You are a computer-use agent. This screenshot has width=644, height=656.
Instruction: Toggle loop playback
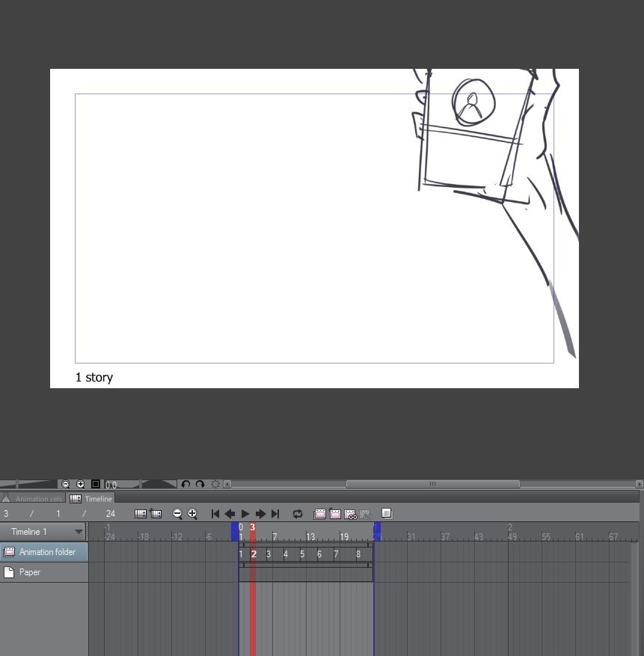pos(298,514)
